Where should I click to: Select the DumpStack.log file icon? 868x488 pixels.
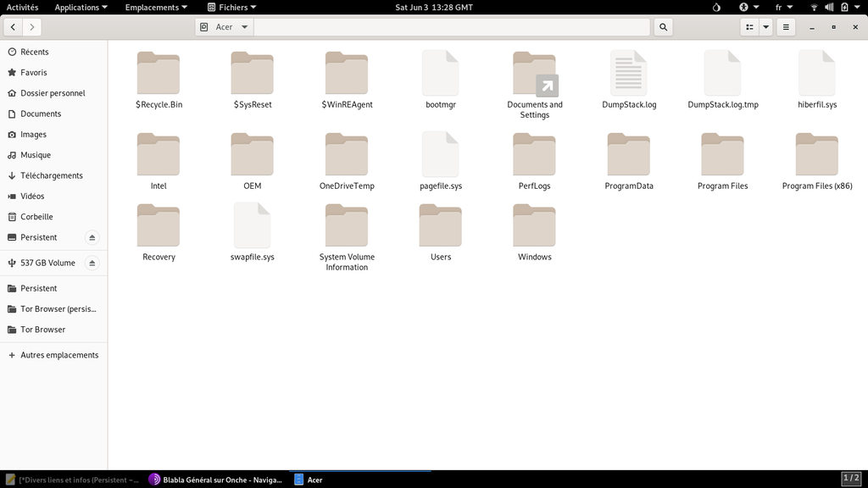(628, 74)
